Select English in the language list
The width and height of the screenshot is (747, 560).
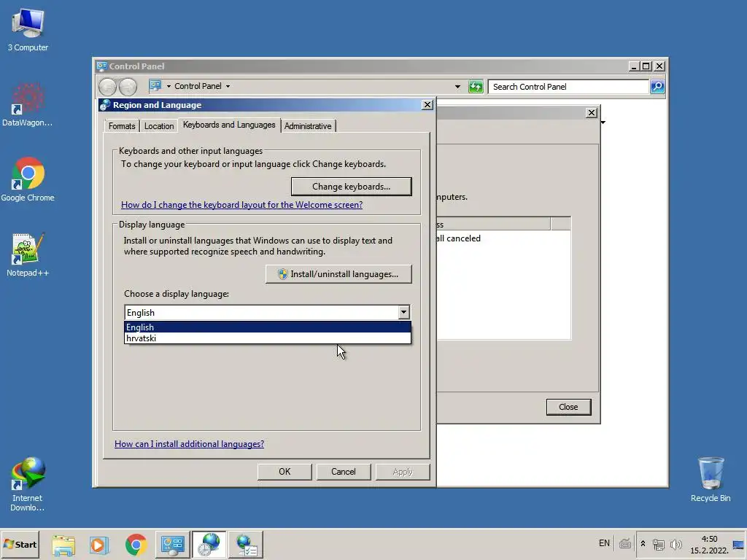(267, 327)
